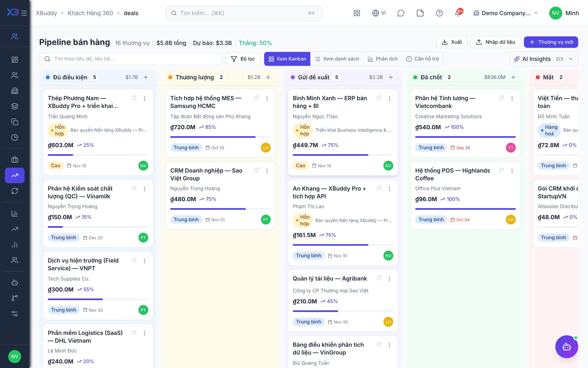This screenshot has width=588, height=368.
Task: Open the notifications bell icon
Action: pyautogui.click(x=458, y=13)
